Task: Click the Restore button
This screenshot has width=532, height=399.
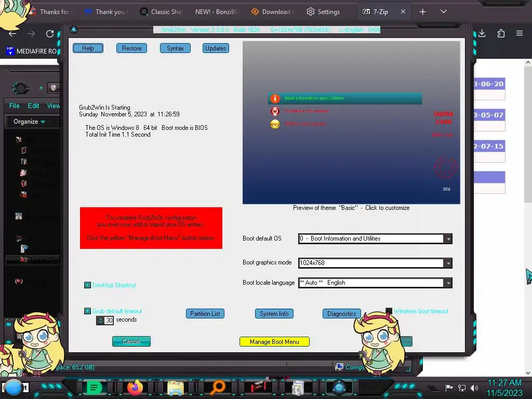Action: (x=131, y=48)
